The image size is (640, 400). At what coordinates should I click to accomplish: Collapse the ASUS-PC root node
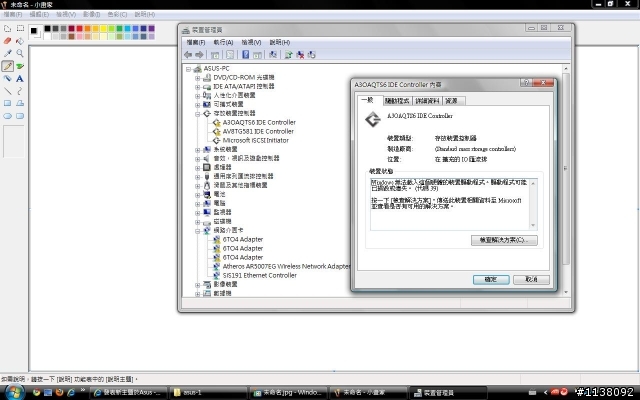188,69
